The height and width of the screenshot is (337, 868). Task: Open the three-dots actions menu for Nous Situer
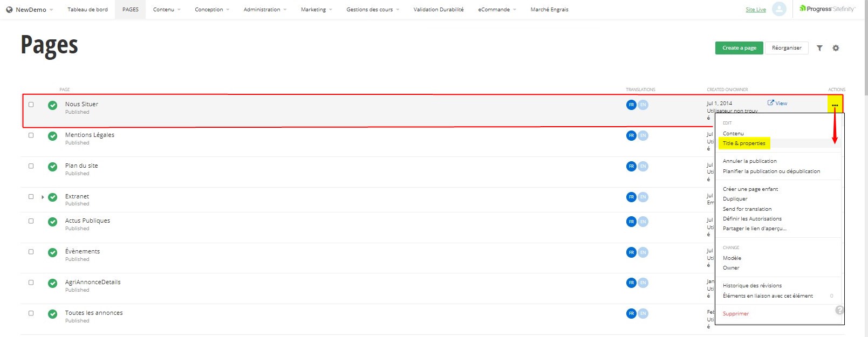835,105
